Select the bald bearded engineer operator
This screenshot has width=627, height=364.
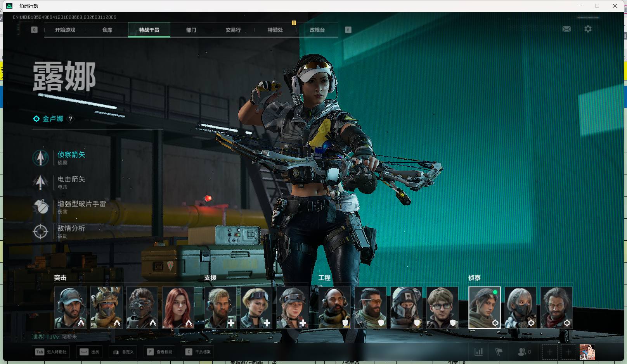click(334, 307)
